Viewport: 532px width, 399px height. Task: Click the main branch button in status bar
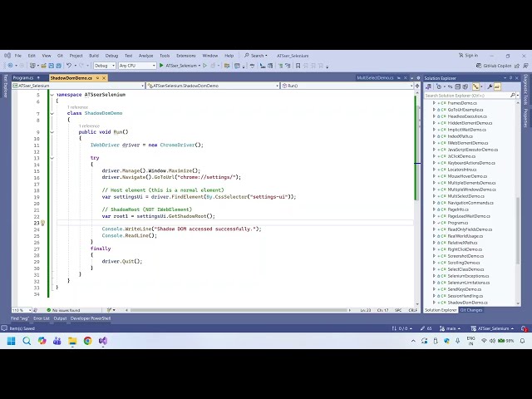pyautogui.click(x=451, y=328)
